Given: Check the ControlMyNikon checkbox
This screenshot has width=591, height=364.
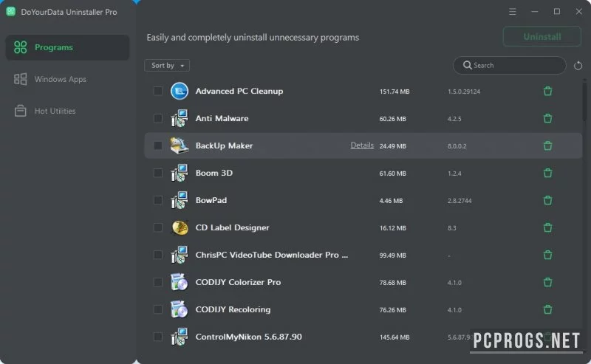Looking at the screenshot, I should (x=158, y=337).
